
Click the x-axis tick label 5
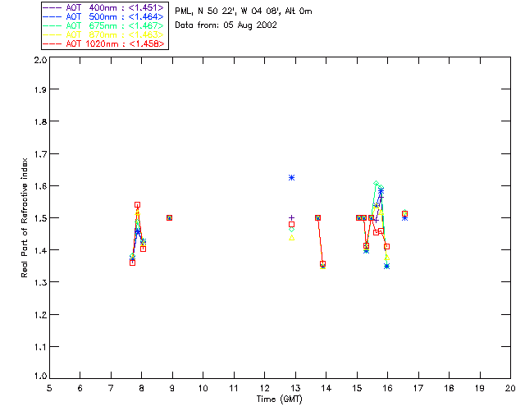49,388
